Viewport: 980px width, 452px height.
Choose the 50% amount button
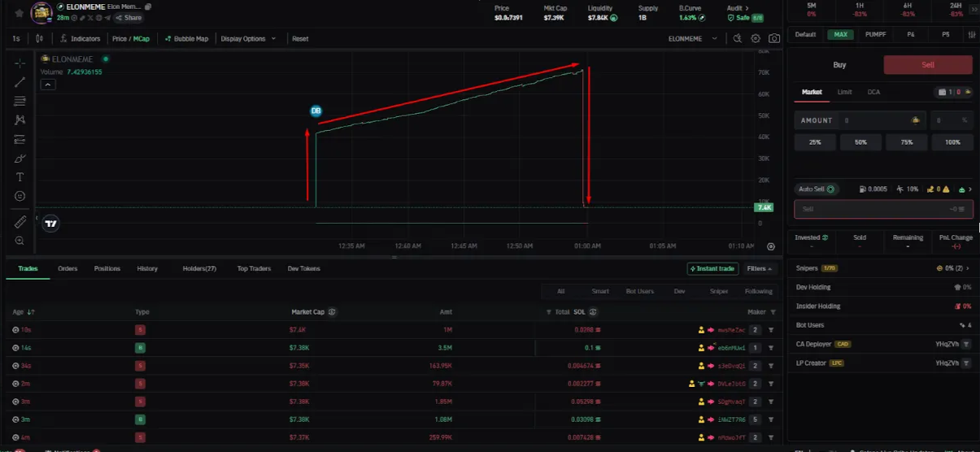pos(860,141)
